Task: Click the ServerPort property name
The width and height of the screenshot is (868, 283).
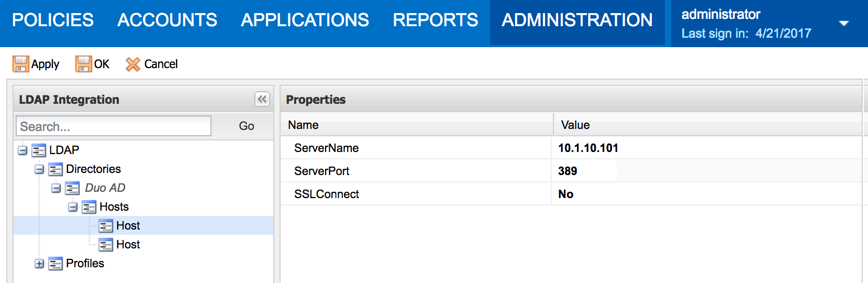Action: (x=321, y=171)
